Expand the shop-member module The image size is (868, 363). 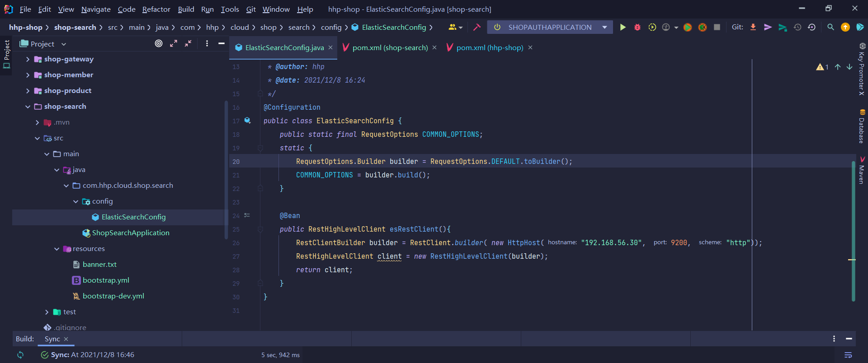pyautogui.click(x=28, y=75)
